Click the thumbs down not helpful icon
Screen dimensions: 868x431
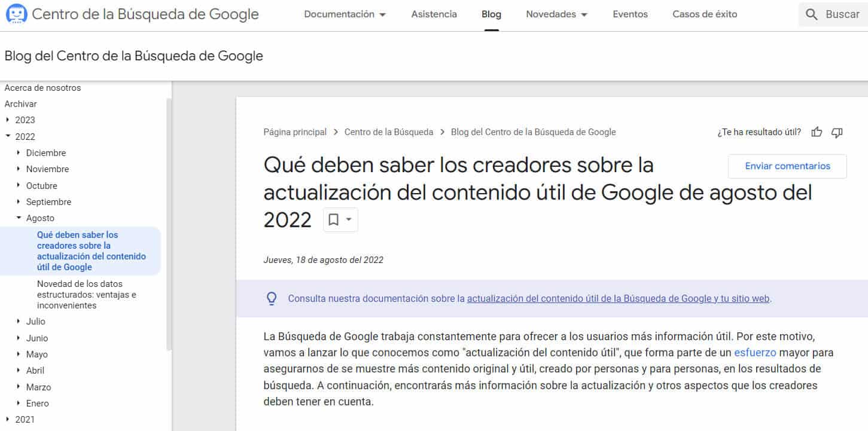[x=837, y=132]
